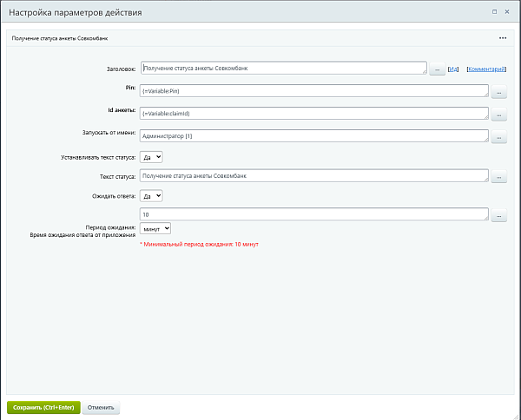Click the Сохранить (Ctrl+Enter) button
521x420 pixels.
click(43, 407)
